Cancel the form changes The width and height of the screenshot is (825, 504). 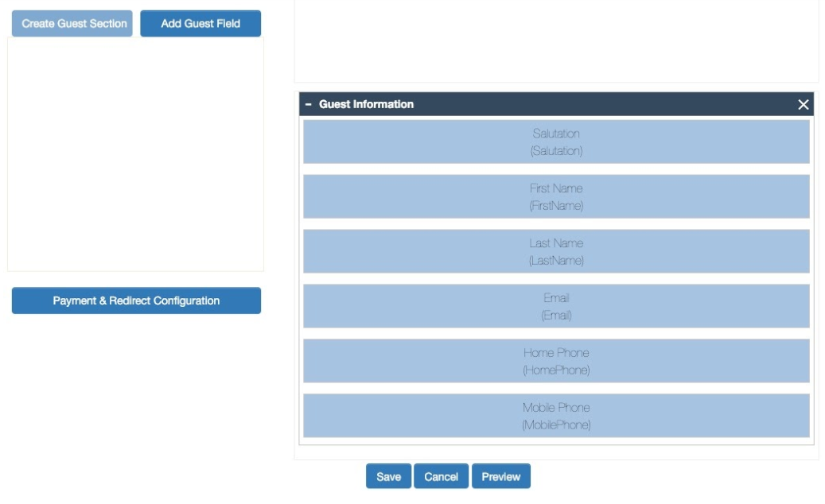[x=441, y=476]
